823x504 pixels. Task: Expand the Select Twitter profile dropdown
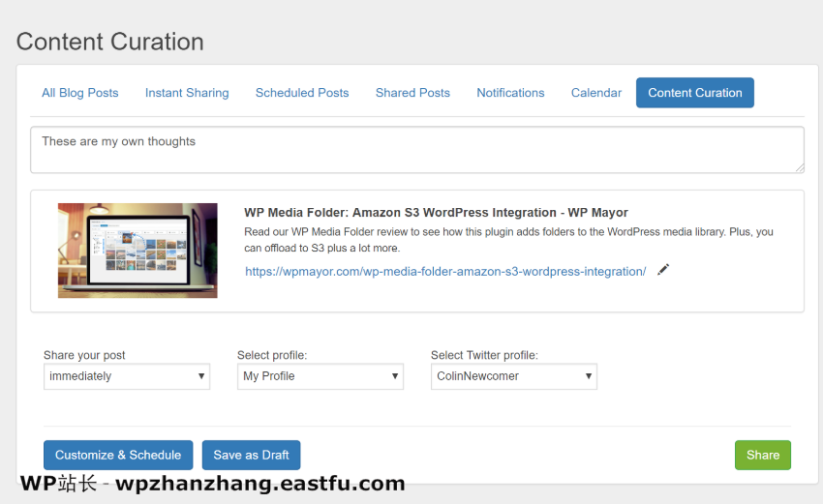(514, 376)
